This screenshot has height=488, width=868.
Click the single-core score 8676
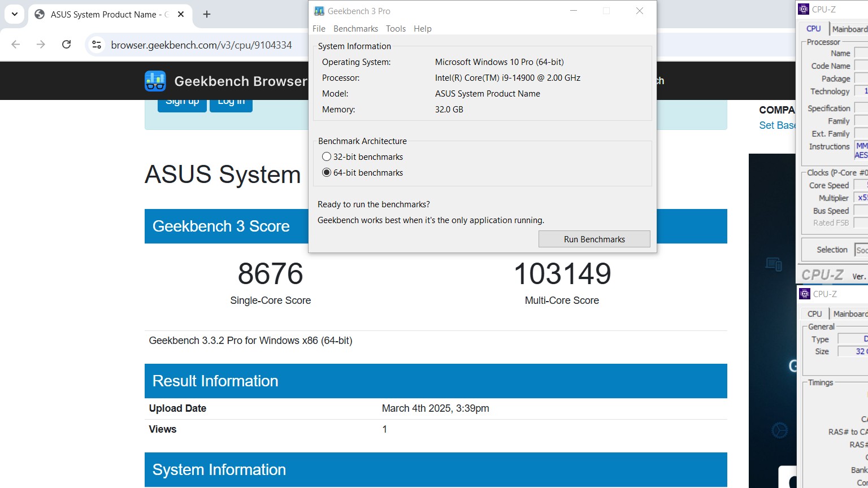point(271,273)
